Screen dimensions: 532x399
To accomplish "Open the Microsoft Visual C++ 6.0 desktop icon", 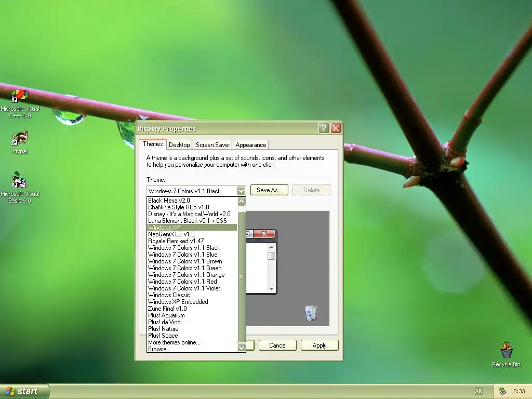I will click(x=20, y=103).
